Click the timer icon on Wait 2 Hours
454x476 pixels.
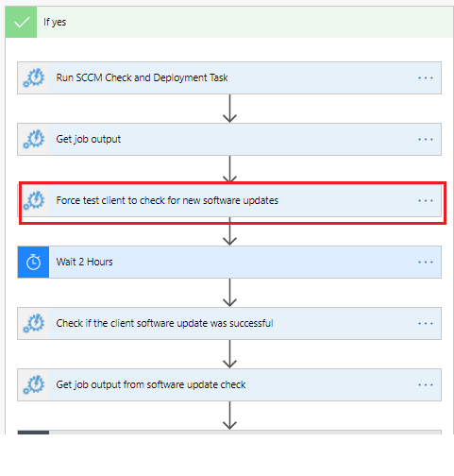(x=33, y=262)
